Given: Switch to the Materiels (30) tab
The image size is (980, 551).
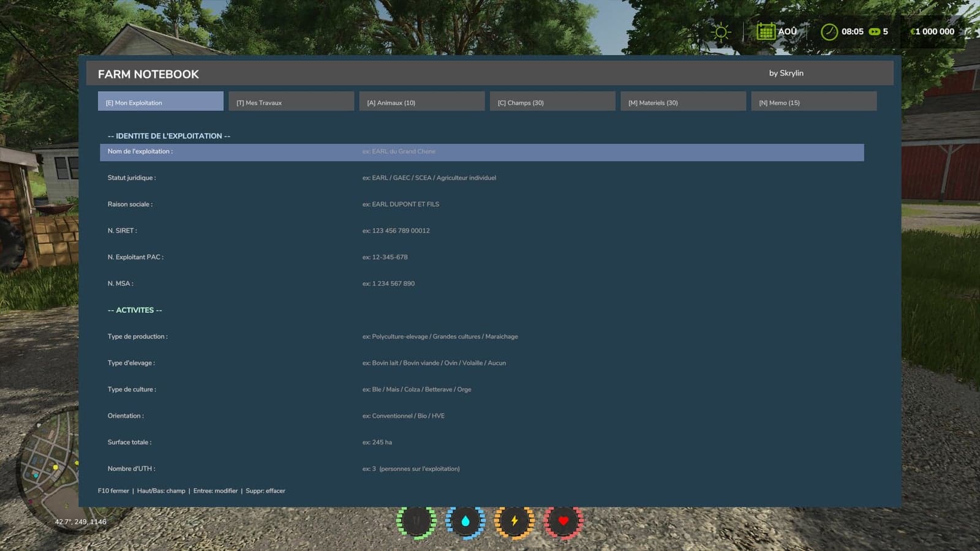Looking at the screenshot, I should 683,102.
